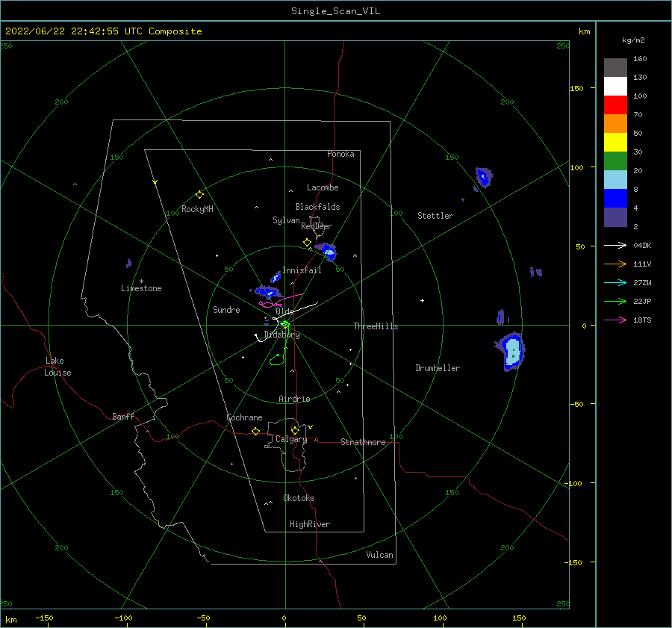Click the Airdrie city label
This screenshot has width=672, height=628.
tap(294, 399)
